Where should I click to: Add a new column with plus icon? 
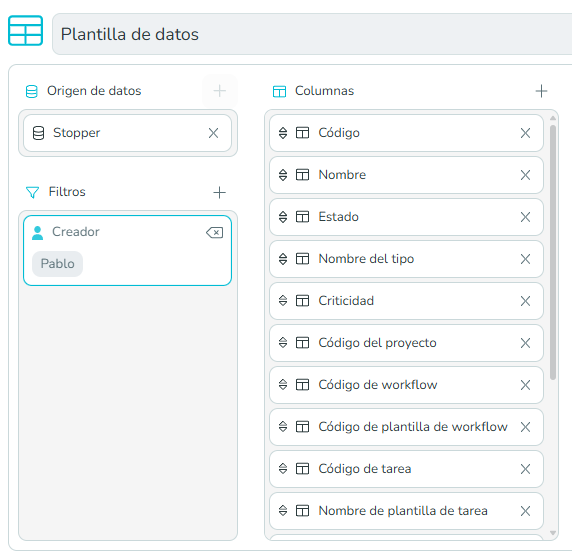(541, 91)
